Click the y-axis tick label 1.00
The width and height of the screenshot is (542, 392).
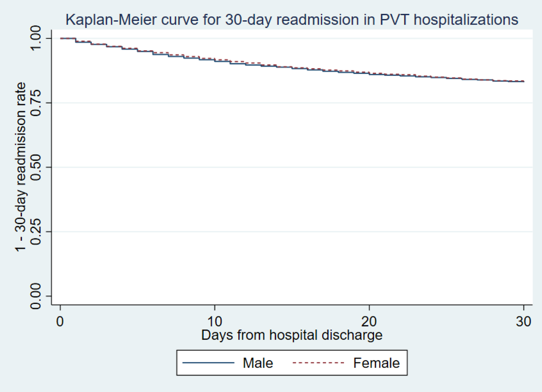tap(36, 38)
